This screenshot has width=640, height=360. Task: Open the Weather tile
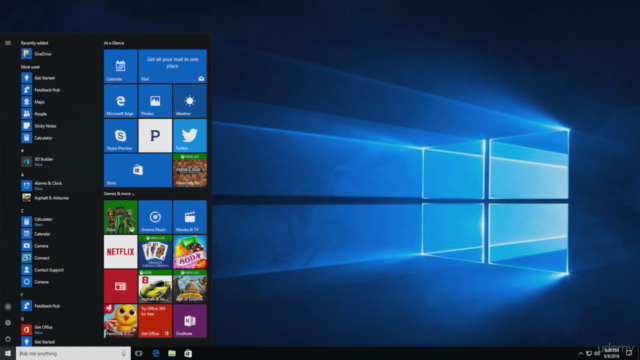tap(190, 101)
